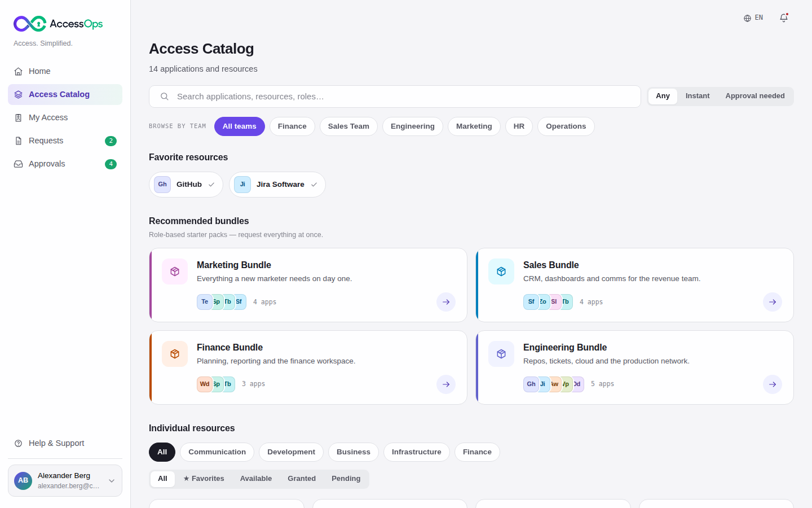
Task: Filter by Engineering team
Action: point(413,126)
